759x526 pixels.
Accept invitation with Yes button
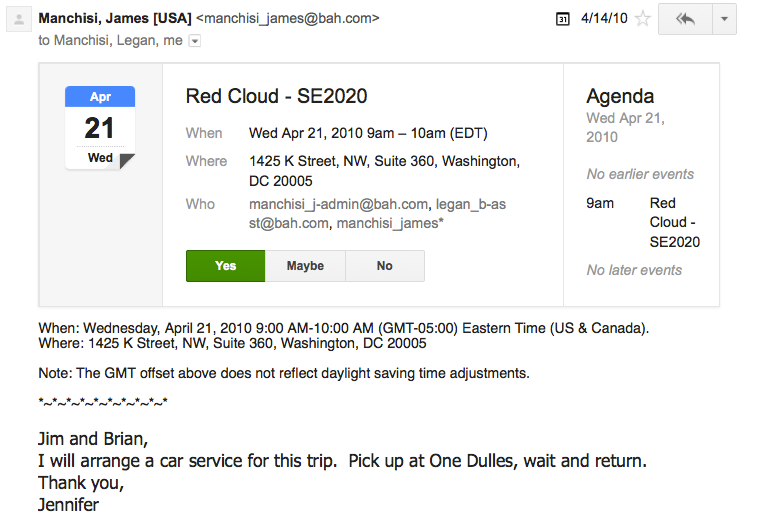(226, 266)
